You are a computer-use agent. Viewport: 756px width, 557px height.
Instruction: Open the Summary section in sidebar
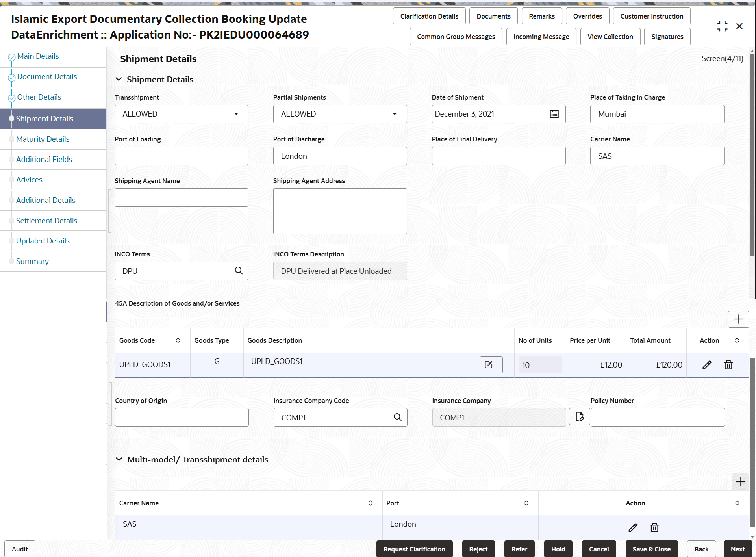click(32, 261)
